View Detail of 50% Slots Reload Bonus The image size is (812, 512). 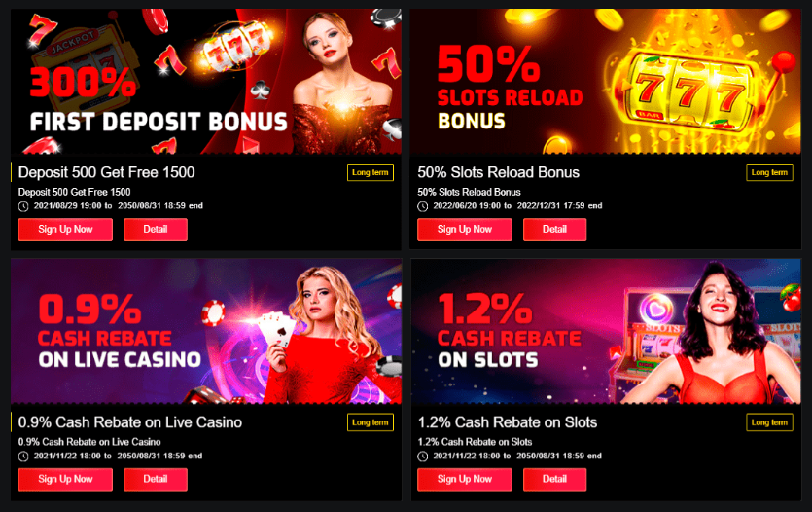click(554, 230)
